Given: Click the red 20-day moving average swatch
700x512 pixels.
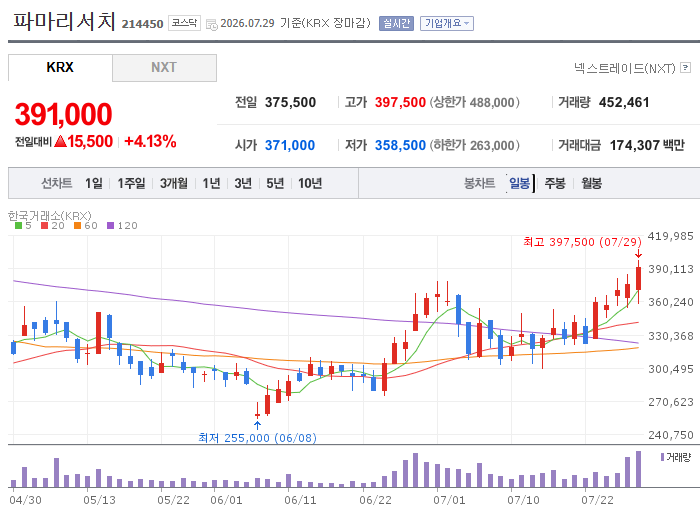Looking at the screenshot, I should 44,225.
